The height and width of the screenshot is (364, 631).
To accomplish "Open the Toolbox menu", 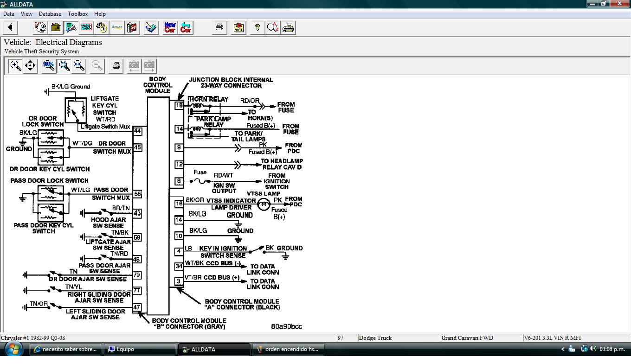I will point(77,14).
